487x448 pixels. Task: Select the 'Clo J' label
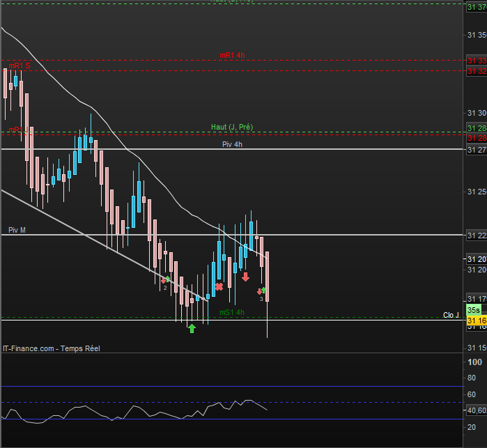(x=451, y=315)
